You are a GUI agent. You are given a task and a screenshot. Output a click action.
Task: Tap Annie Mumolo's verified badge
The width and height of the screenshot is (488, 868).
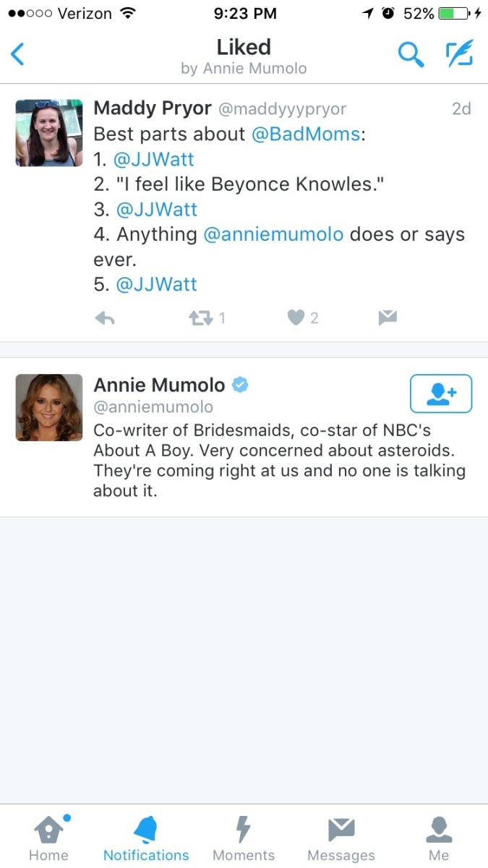pos(240,385)
